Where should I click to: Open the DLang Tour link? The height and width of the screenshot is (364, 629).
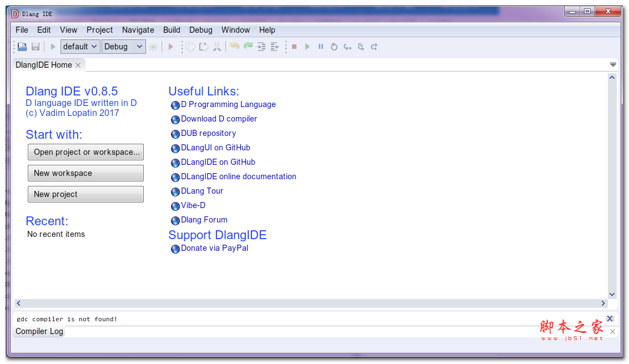point(202,191)
